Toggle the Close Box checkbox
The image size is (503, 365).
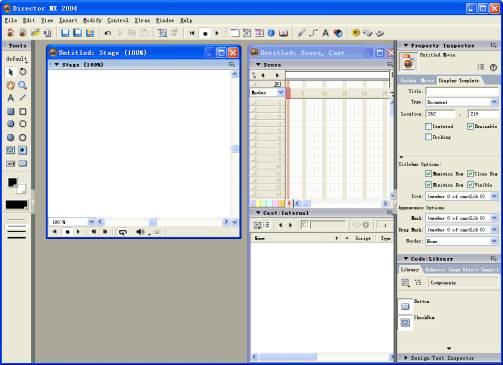[x=470, y=174]
